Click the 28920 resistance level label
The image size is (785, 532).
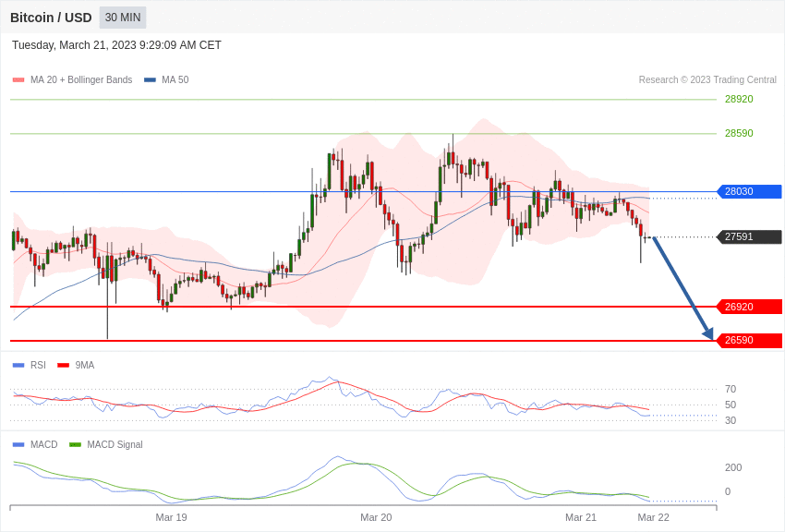click(739, 99)
